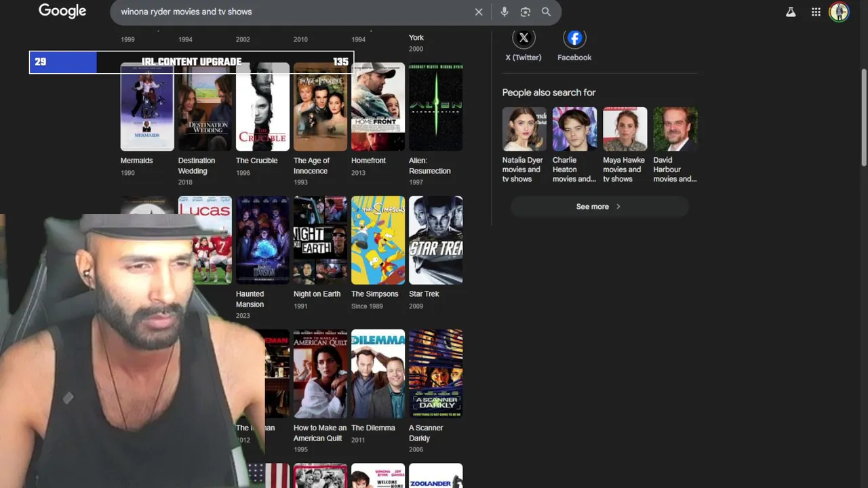868x488 pixels.
Task: Click the Star Trek title text
Action: pyautogui.click(x=424, y=294)
